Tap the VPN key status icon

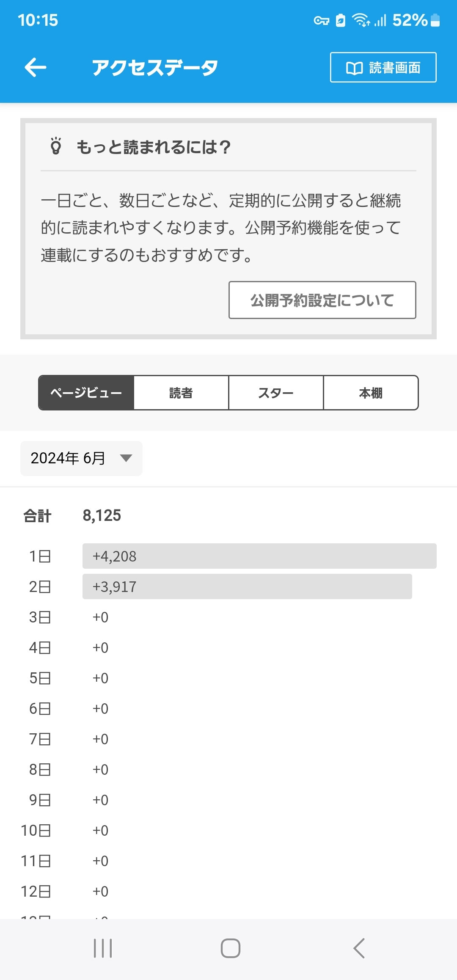321,20
